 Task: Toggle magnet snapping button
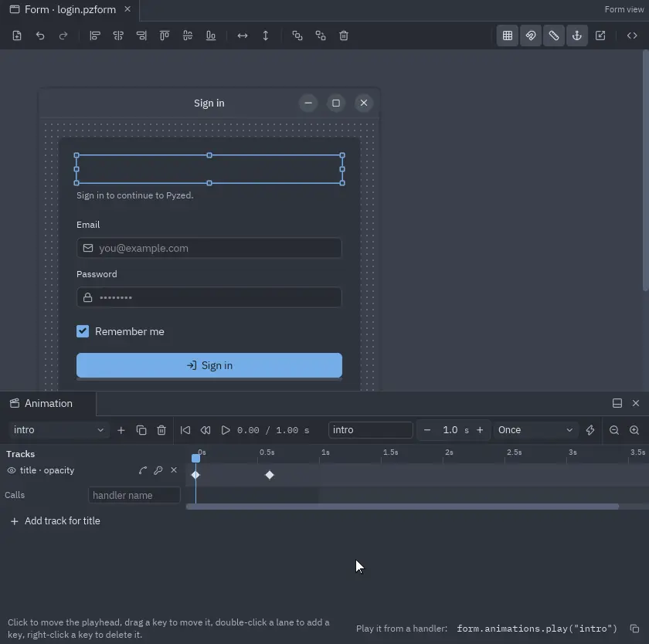pos(531,36)
